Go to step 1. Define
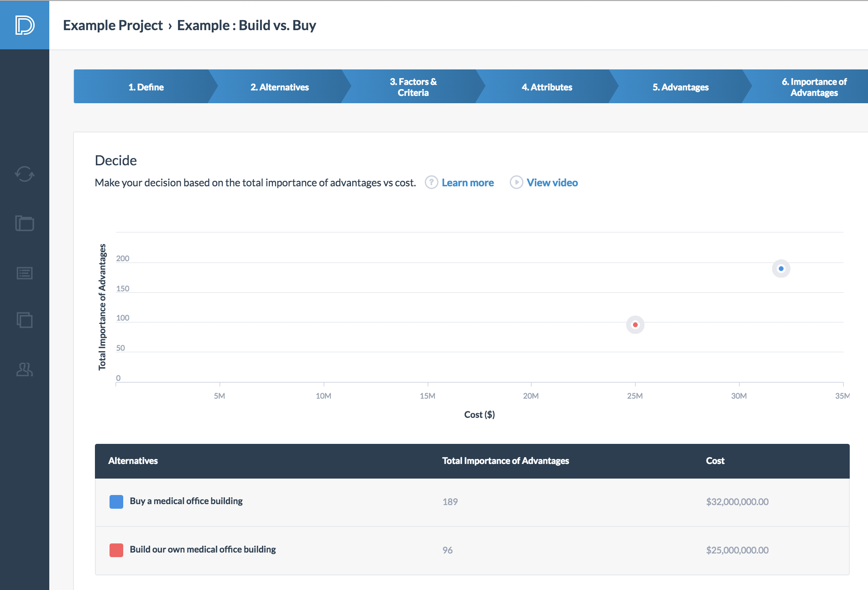The image size is (868, 590). tap(146, 87)
